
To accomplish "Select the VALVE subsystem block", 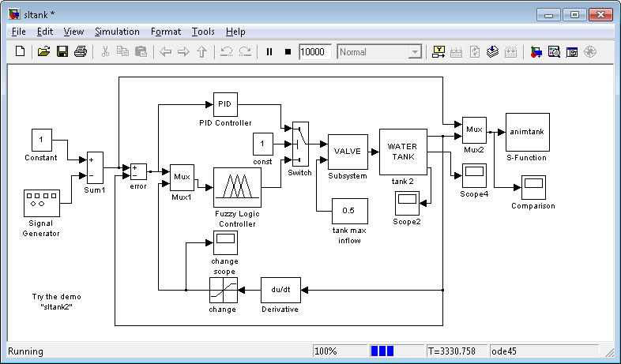I will click(x=348, y=152).
